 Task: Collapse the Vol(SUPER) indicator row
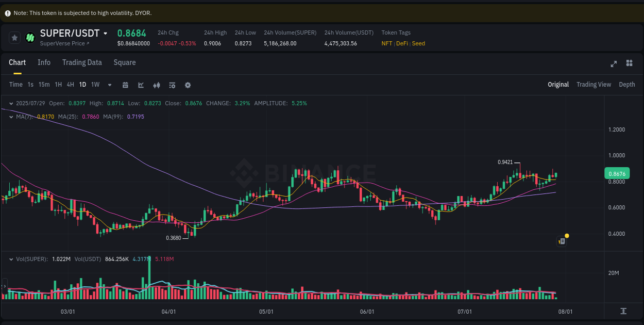(10, 258)
